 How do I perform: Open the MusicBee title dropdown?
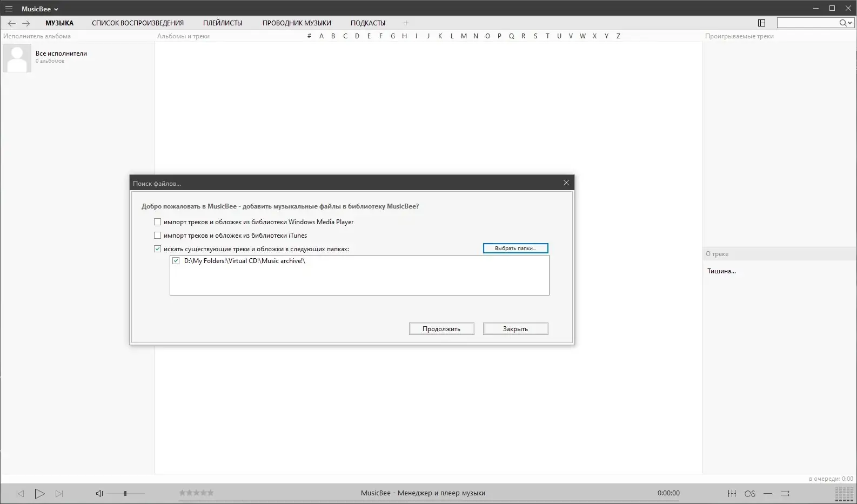pos(39,9)
